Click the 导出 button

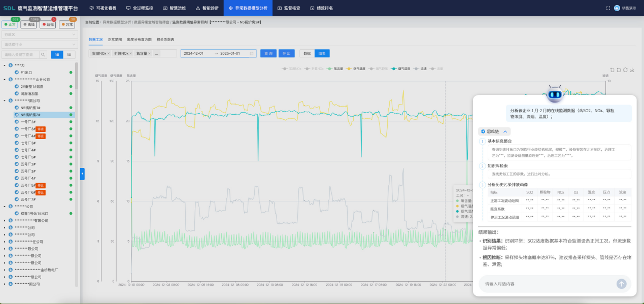point(287,53)
